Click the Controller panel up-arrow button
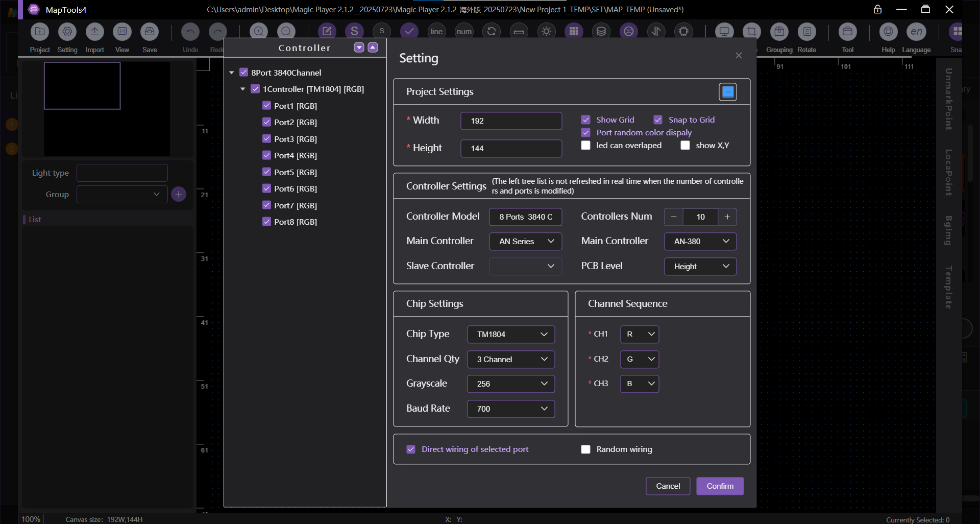This screenshot has width=980, height=524. pyautogui.click(x=373, y=47)
